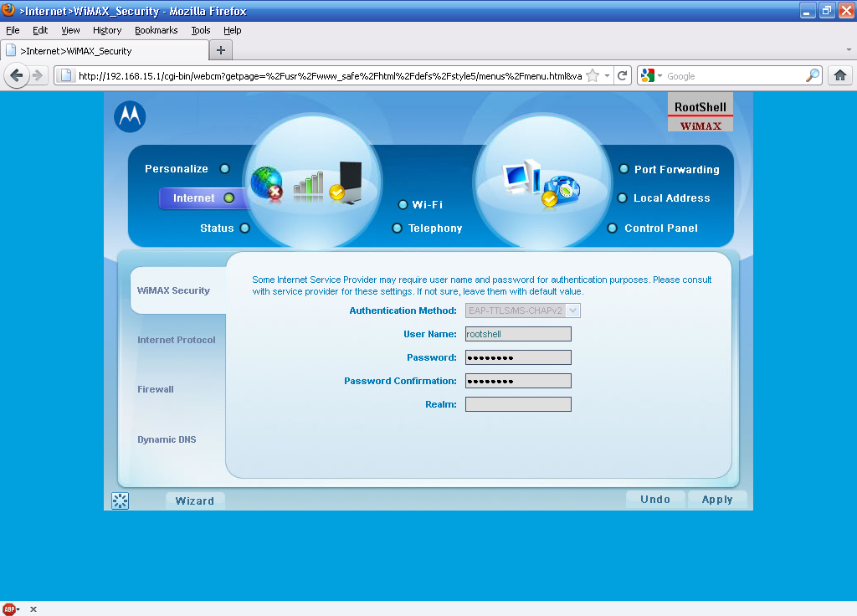Click the globe with red X icon

(x=267, y=183)
